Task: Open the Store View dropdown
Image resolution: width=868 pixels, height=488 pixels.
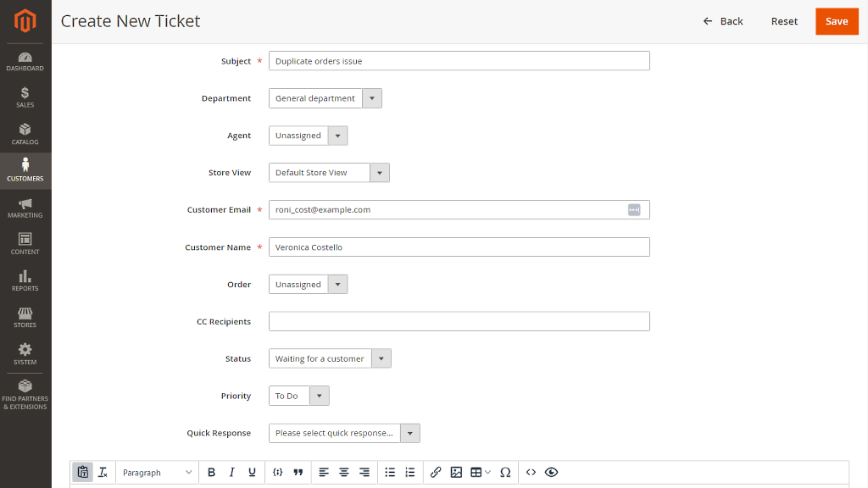Action: click(330, 173)
